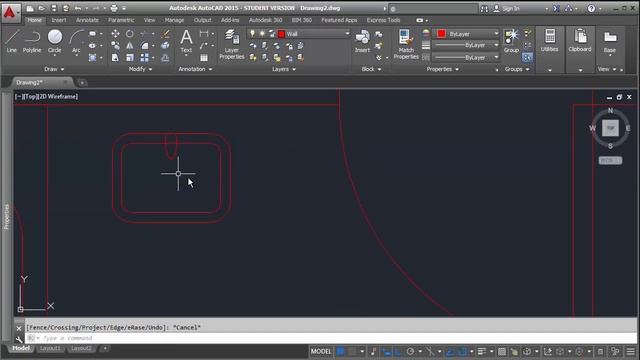Open the Parametric ribbon tab
Image resolution: width=640 pixels, height=360 pixels.
pos(121,20)
